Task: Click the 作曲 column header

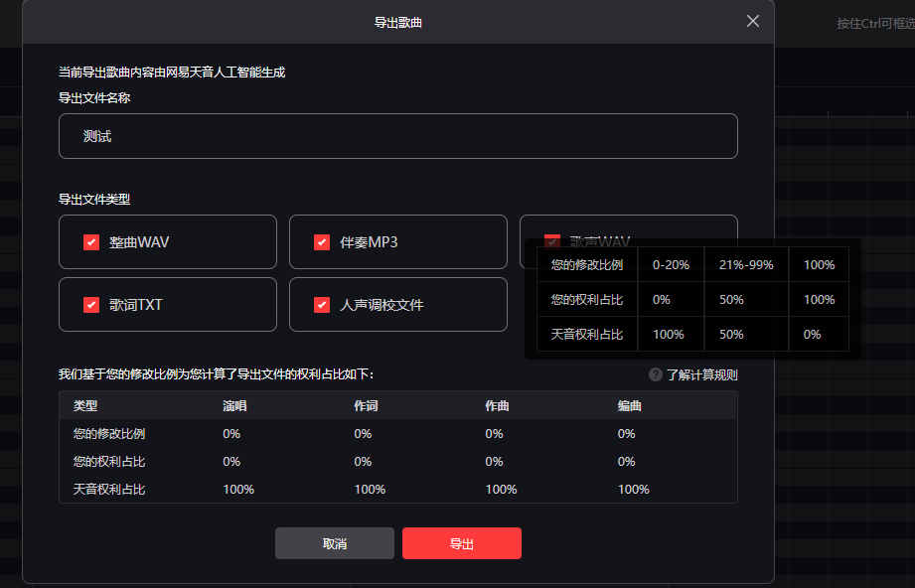Action: (x=498, y=406)
